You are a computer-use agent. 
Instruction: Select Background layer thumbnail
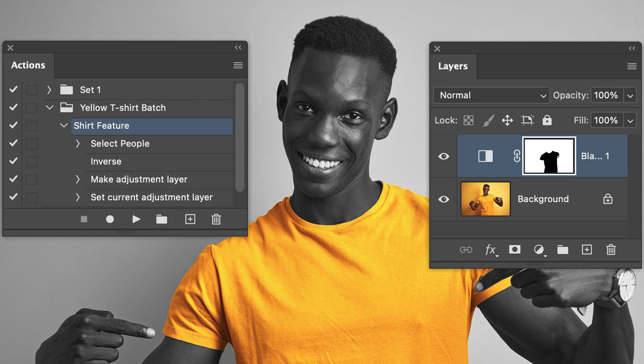point(486,199)
